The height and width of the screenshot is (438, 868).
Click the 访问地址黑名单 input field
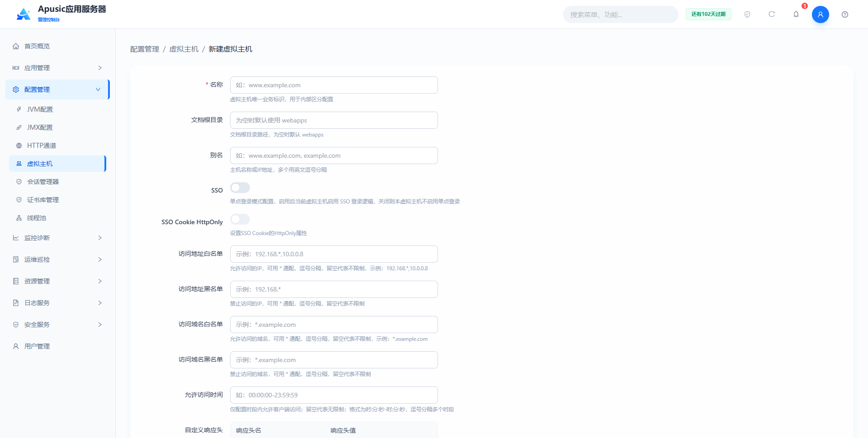click(334, 289)
